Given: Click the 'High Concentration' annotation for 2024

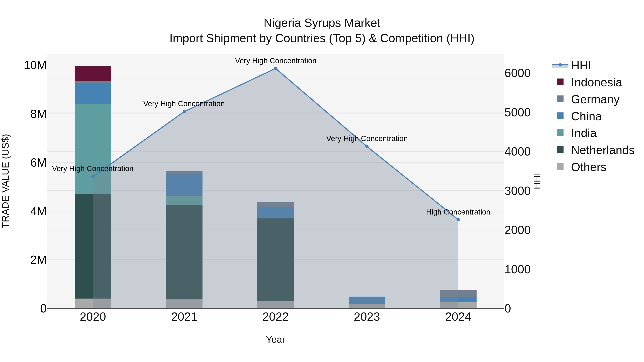Looking at the screenshot, I should click(x=458, y=212).
